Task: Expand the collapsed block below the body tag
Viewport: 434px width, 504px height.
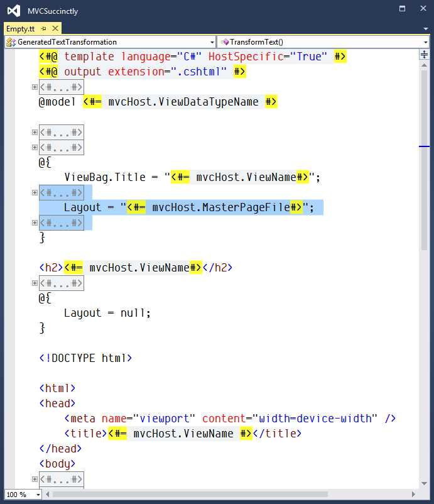Action: [35, 479]
